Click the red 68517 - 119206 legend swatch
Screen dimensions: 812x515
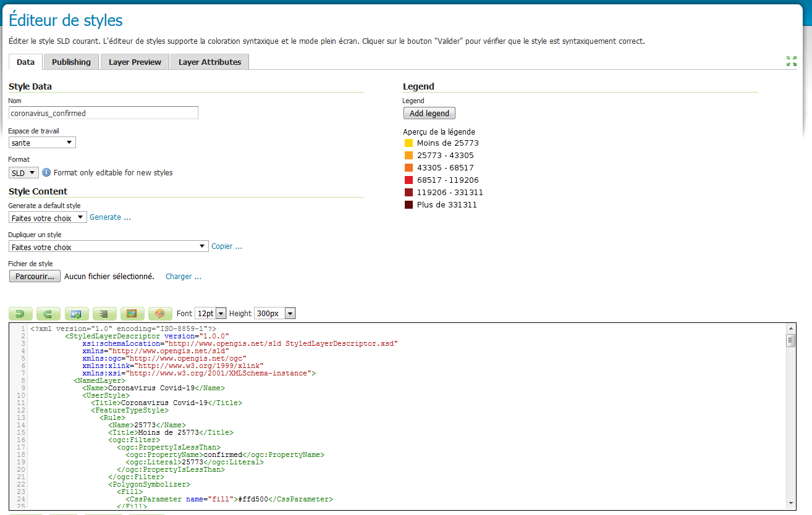[x=408, y=180]
